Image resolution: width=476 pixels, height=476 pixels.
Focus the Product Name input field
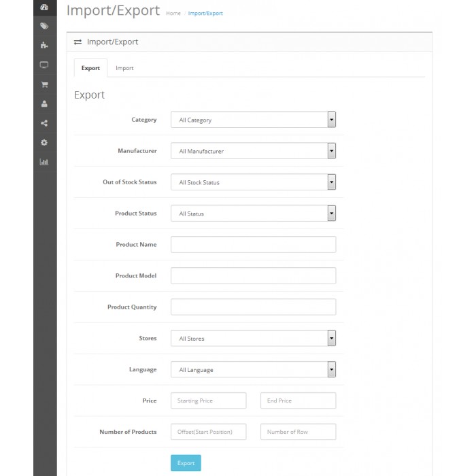pos(253,245)
